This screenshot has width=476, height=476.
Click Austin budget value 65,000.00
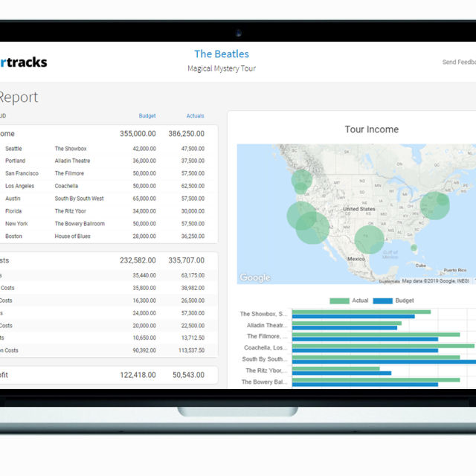tap(144, 199)
